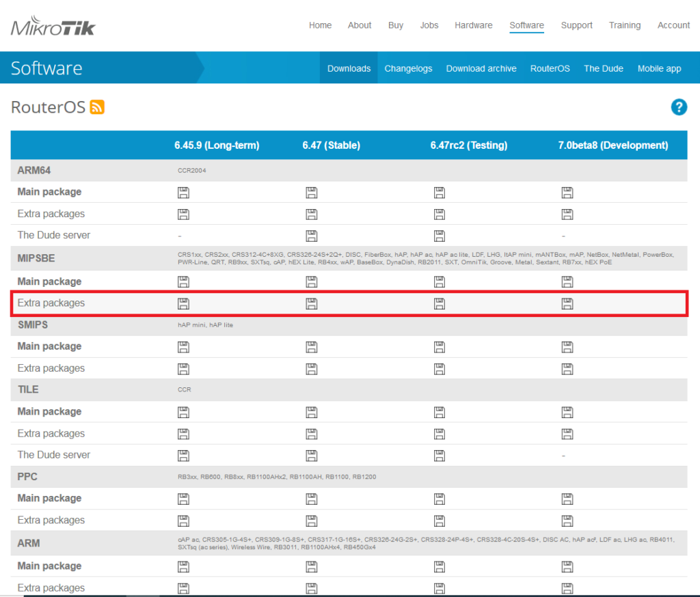Download MIPSBE Extra packages 6.47 Stable
Viewport: 700px width, 597px height.
point(312,304)
